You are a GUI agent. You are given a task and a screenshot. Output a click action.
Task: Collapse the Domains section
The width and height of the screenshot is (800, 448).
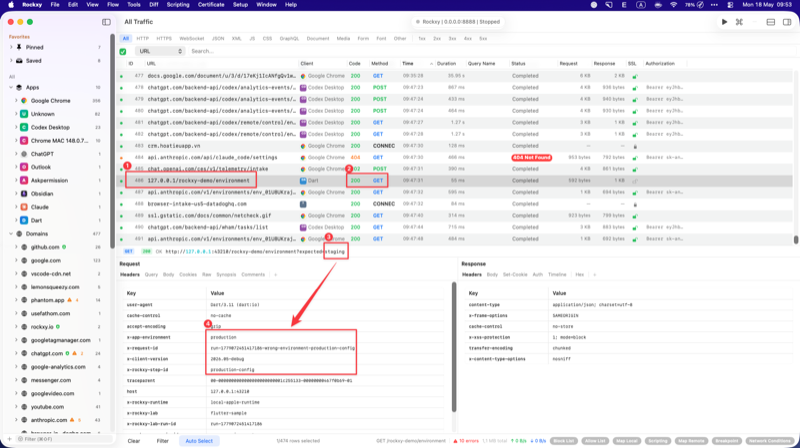click(11, 234)
